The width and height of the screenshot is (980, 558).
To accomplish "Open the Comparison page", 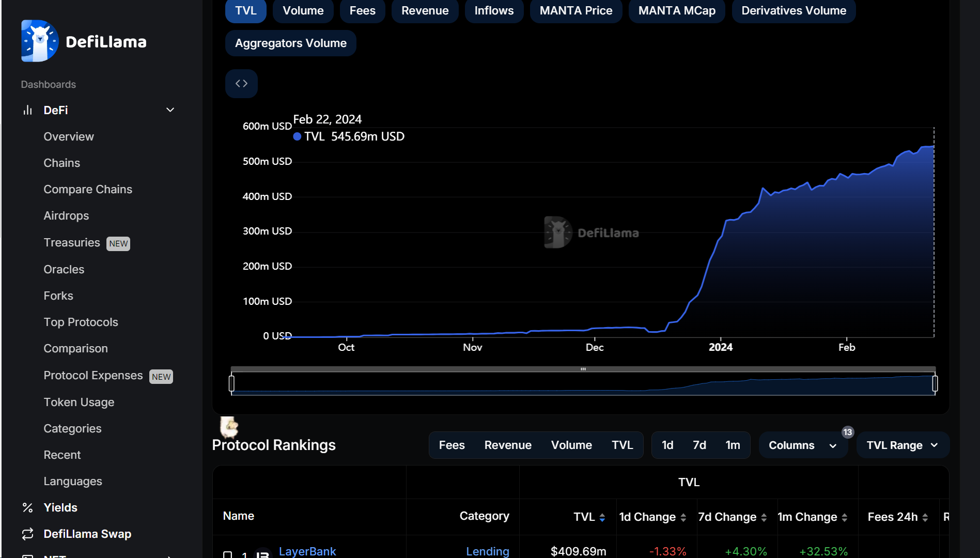I will [x=76, y=348].
